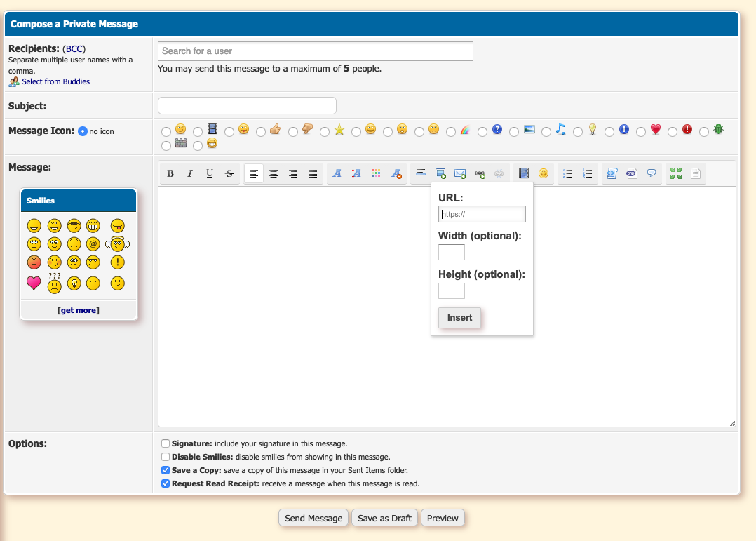This screenshot has width=756, height=541.
Task: Click the image URL input field
Action: (482, 214)
